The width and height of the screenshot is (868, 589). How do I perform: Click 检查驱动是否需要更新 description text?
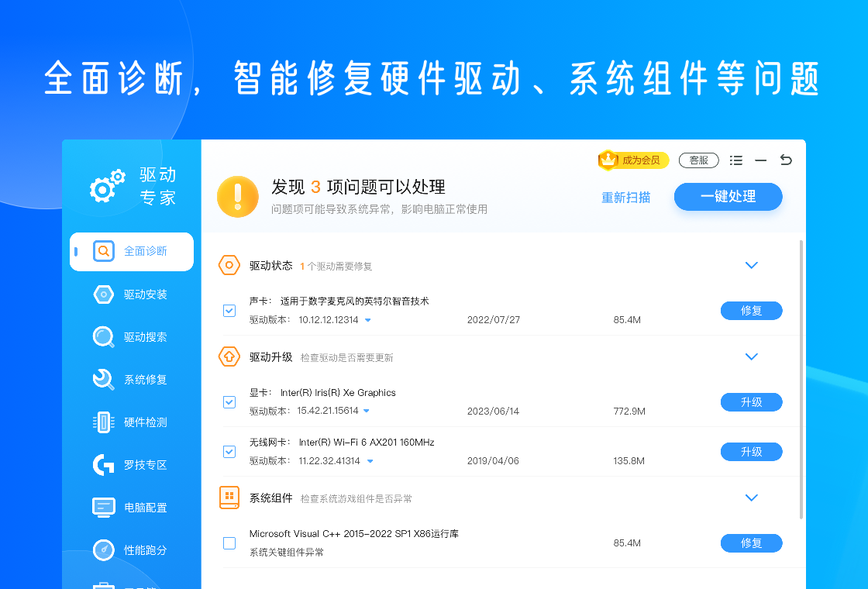pyautogui.click(x=346, y=357)
